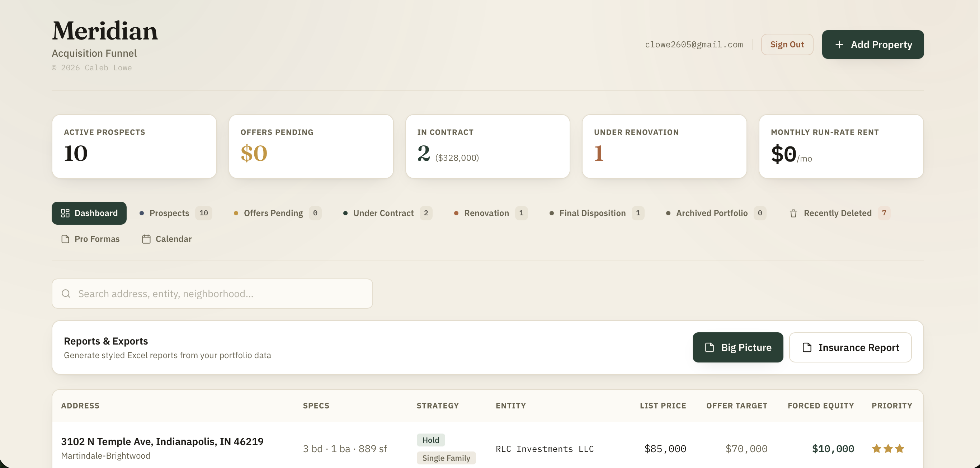Click the plus icon in Add Property
Image resolution: width=980 pixels, height=468 pixels.
pos(839,45)
